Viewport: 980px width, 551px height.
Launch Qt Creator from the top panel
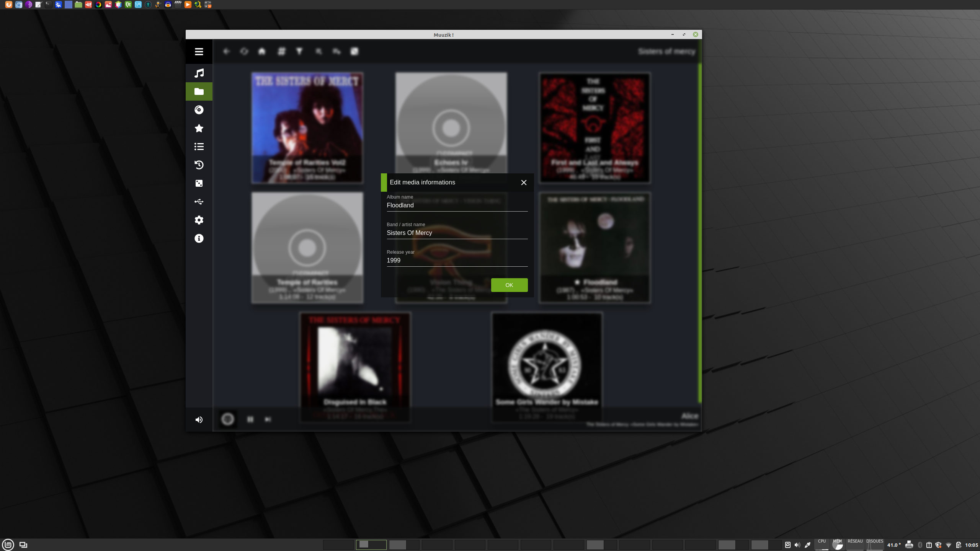pos(128,5)
